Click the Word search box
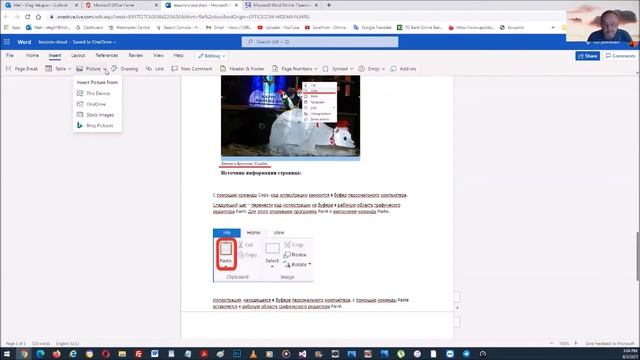The width and height of the screenshot is (640, 360). 320,42
